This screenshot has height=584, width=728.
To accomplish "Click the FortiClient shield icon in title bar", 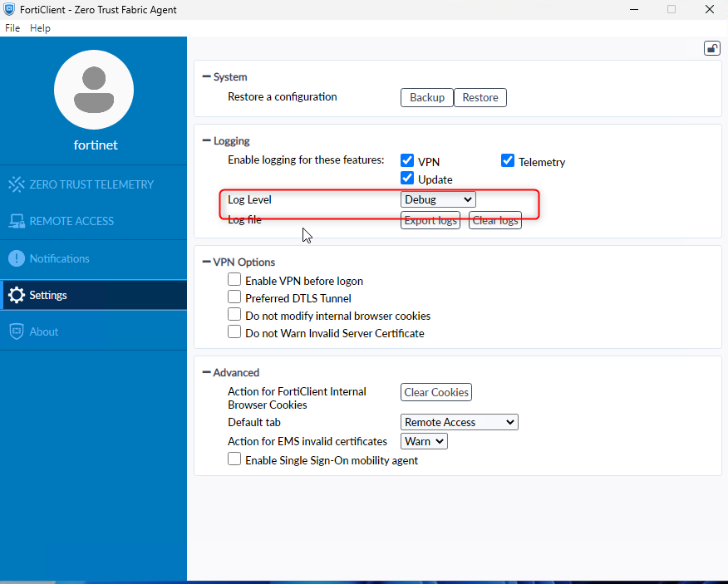I will (x=9, y=9).
